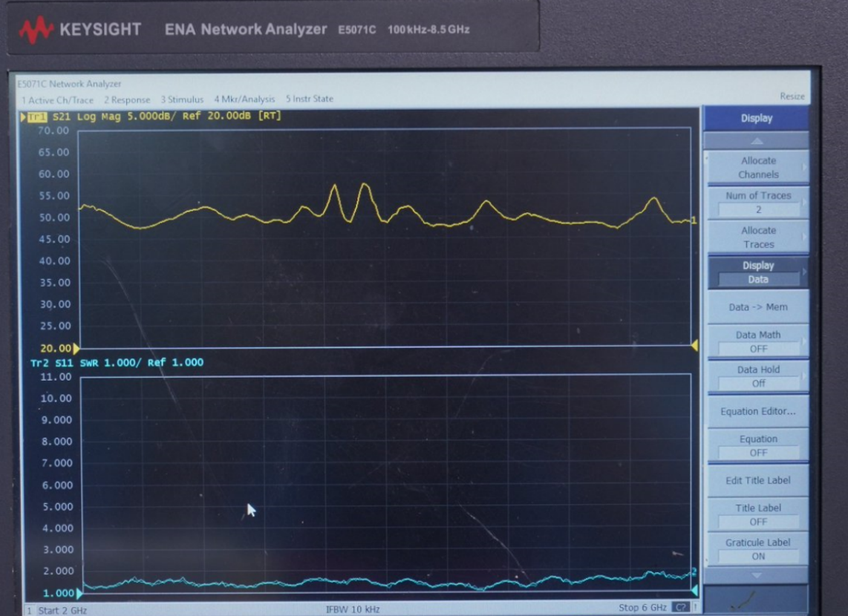
Task: Open the Allocate Channels submenu
Action: tap(757, 167)
